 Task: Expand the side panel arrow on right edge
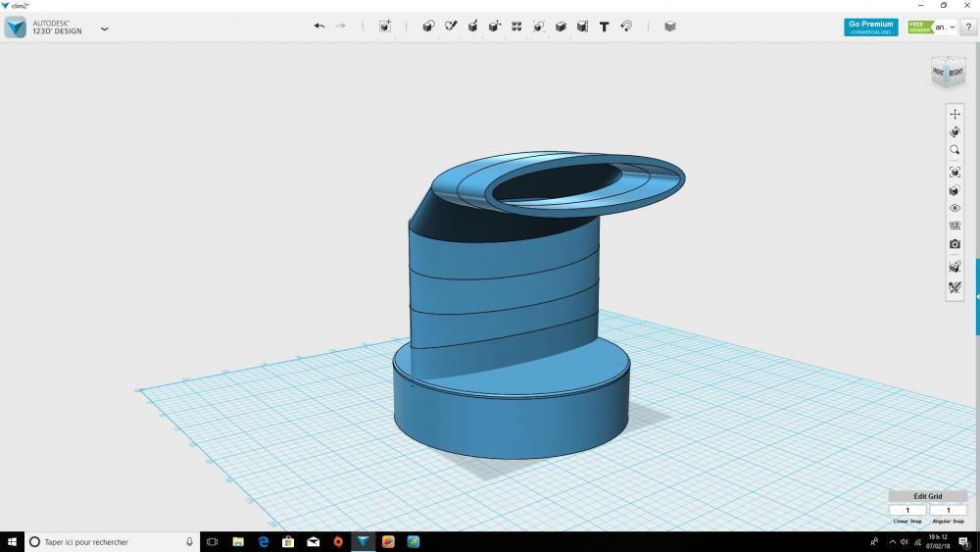point(977,295)
